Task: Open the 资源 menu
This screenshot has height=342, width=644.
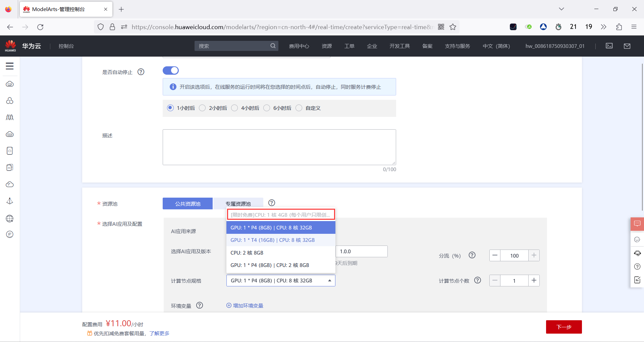Action: (327, 46)
